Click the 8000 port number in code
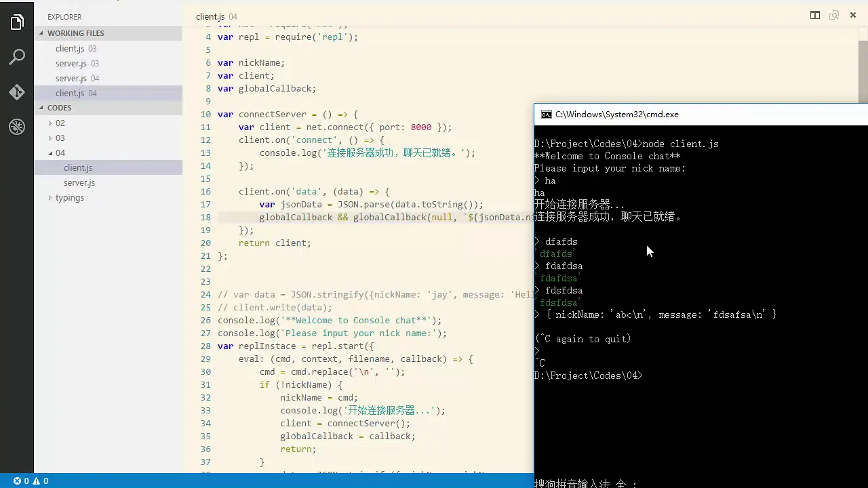The image size is (868, 488). pyautogui.click(x=420, y=127)
